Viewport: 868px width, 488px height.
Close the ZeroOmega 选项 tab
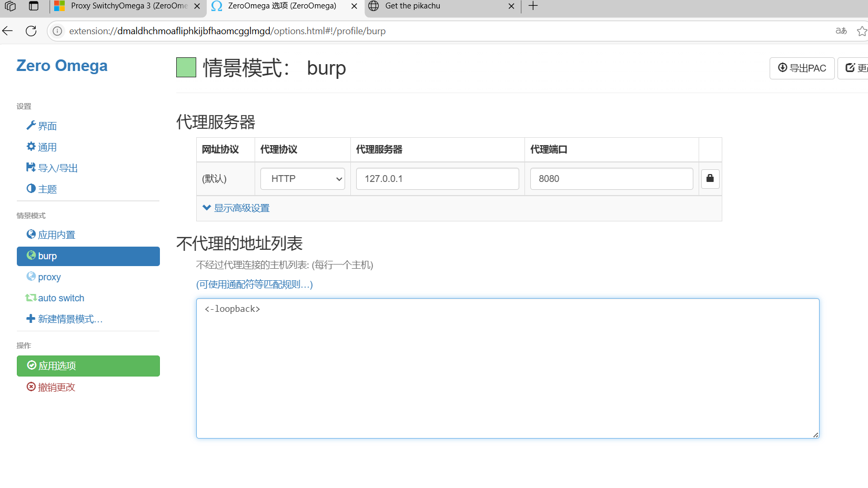click(354, 6)
